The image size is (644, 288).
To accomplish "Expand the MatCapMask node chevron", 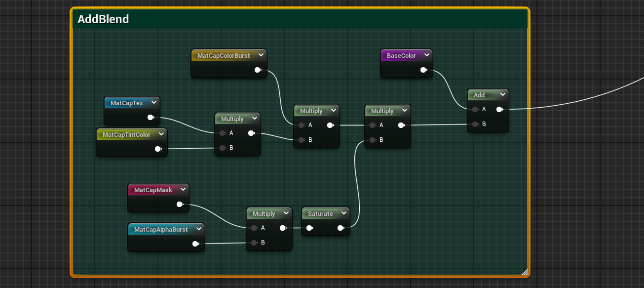I will [x=183, y=190].
